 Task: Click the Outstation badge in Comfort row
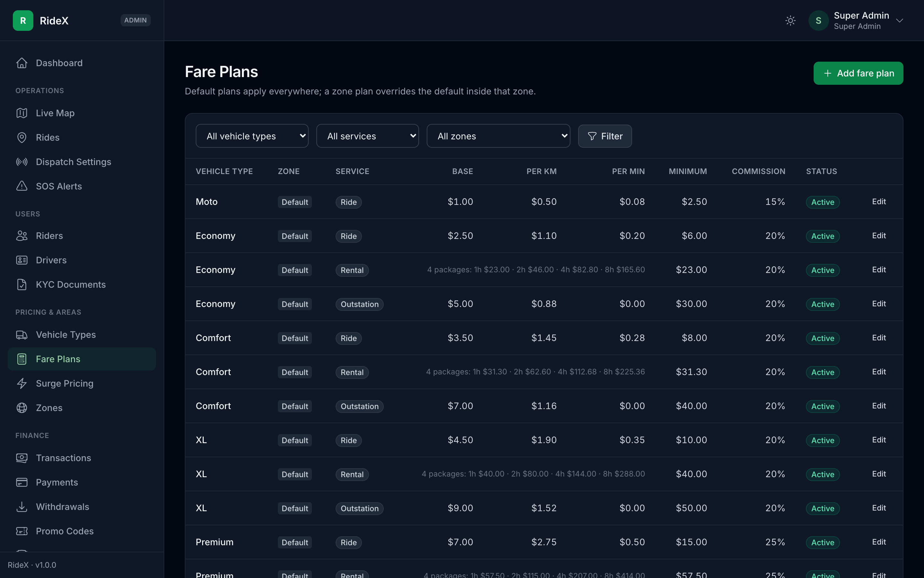(359, 406)
